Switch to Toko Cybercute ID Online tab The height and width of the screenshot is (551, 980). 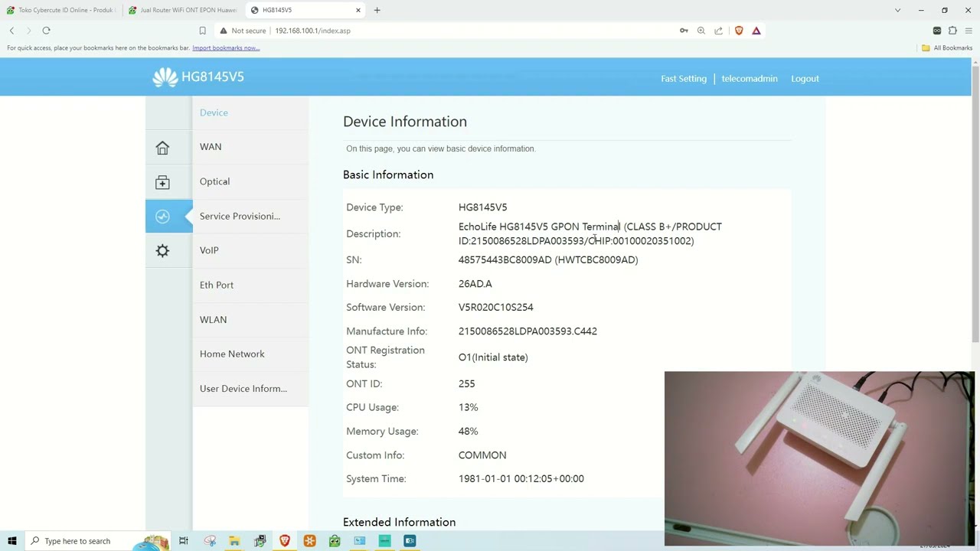pyautogui.click(x=61, y=10)
